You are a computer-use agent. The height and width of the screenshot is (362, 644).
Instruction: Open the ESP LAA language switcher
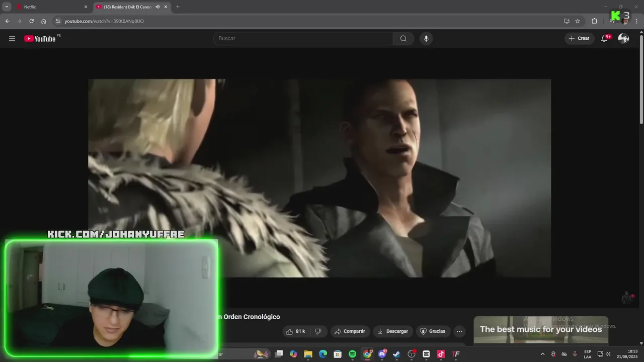click(x=588, y=354)
